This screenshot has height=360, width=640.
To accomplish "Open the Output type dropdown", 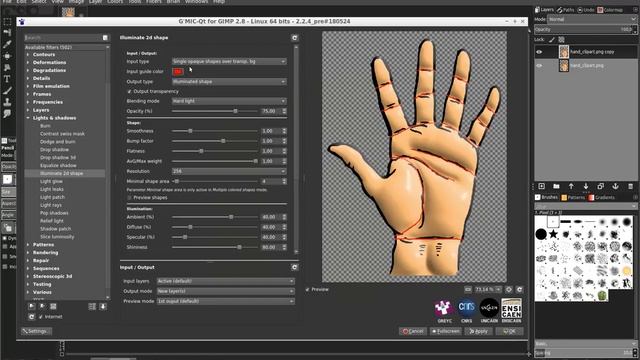I will click(229, 82).
